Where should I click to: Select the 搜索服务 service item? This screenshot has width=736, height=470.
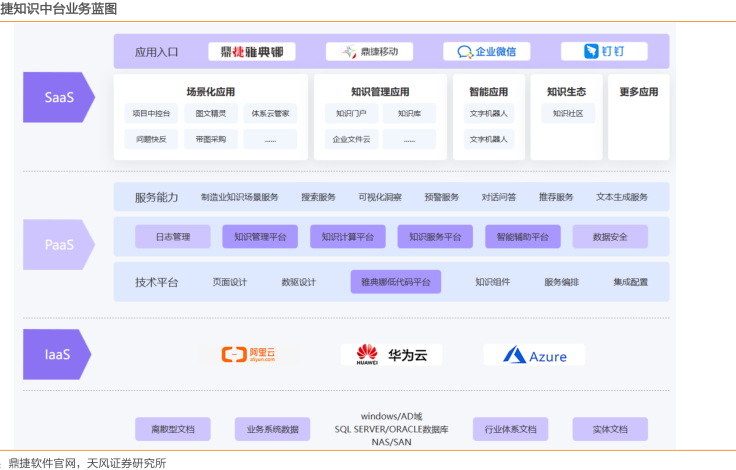tap(318, 197)
